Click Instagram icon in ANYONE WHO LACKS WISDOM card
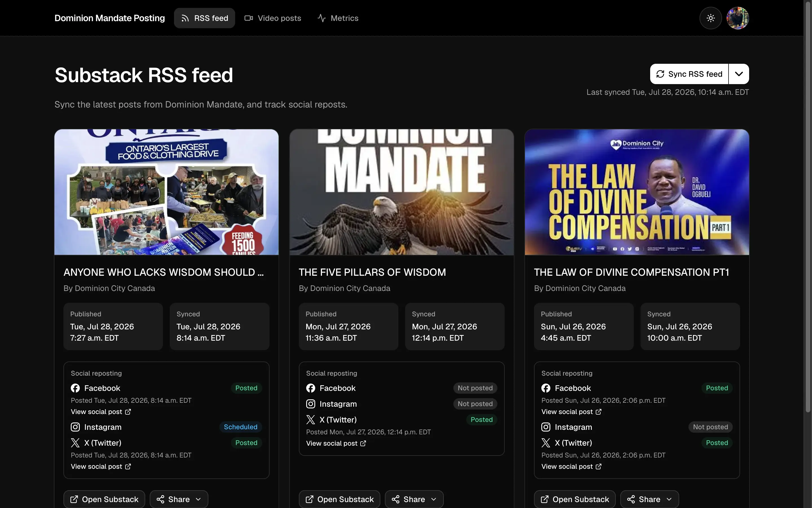This screenshot has height=508, width=812. click(x=75, y=427)
